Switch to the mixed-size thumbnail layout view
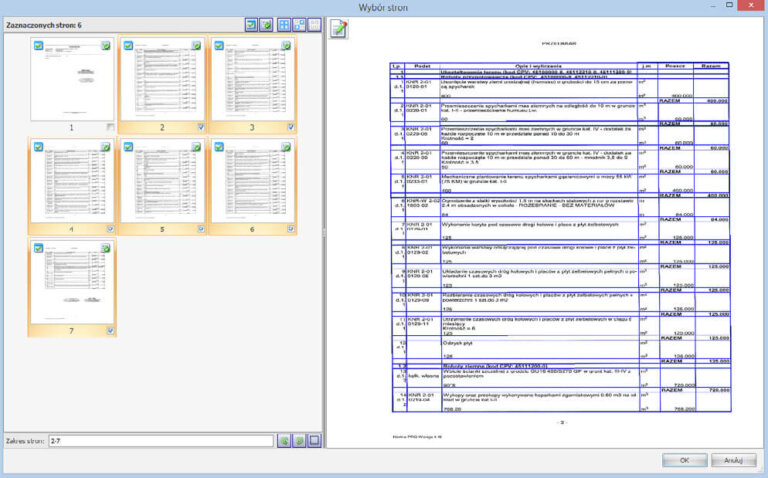The height and width of the screenshot is (478, 768). pos(299,24)
